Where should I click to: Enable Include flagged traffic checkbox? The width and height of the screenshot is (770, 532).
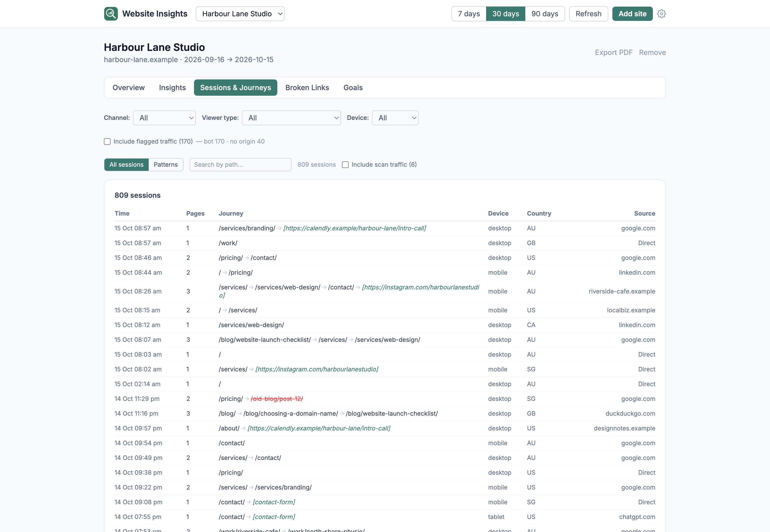point(107,141)
